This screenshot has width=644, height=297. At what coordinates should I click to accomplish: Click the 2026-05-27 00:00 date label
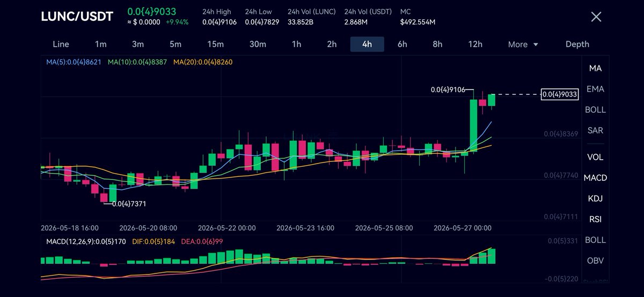463,228
